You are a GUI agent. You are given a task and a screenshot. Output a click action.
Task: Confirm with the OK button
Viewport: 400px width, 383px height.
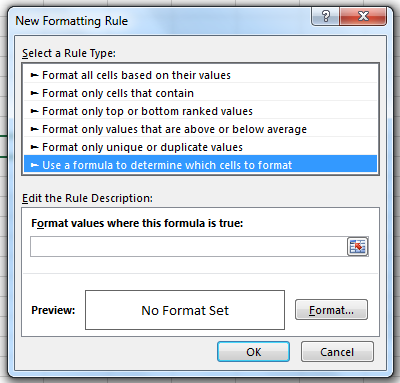253,352
